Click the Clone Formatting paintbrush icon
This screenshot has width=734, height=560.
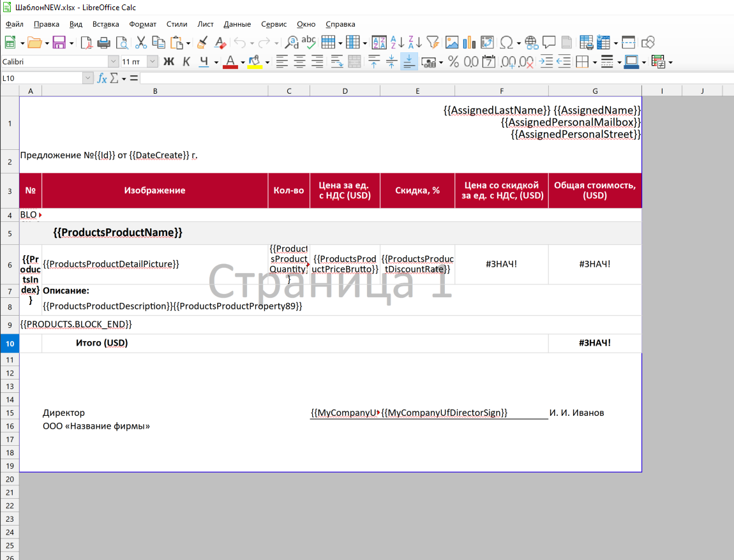(202, 43)
